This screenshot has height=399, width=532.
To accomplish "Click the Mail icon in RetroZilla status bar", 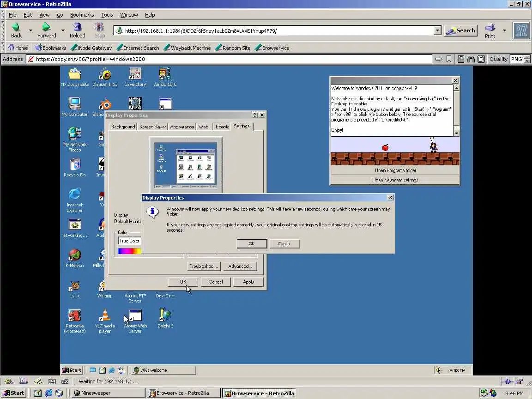I will [23, 381].
